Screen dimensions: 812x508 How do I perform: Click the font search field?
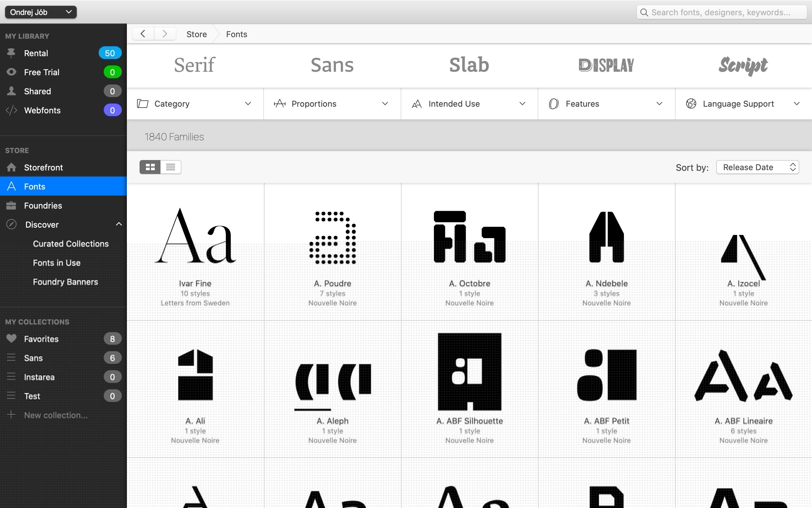[721, 12]
